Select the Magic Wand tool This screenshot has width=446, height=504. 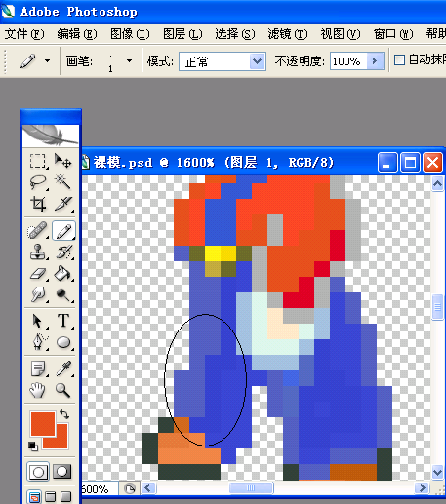[63, 182]
